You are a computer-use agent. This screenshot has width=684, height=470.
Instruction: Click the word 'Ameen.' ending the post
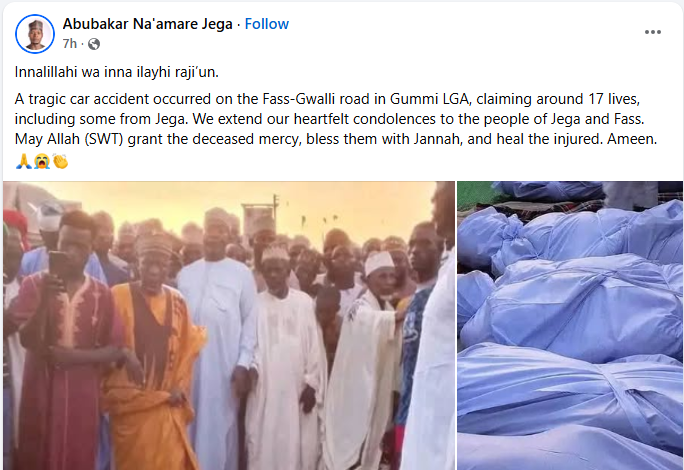coord(632,139)
